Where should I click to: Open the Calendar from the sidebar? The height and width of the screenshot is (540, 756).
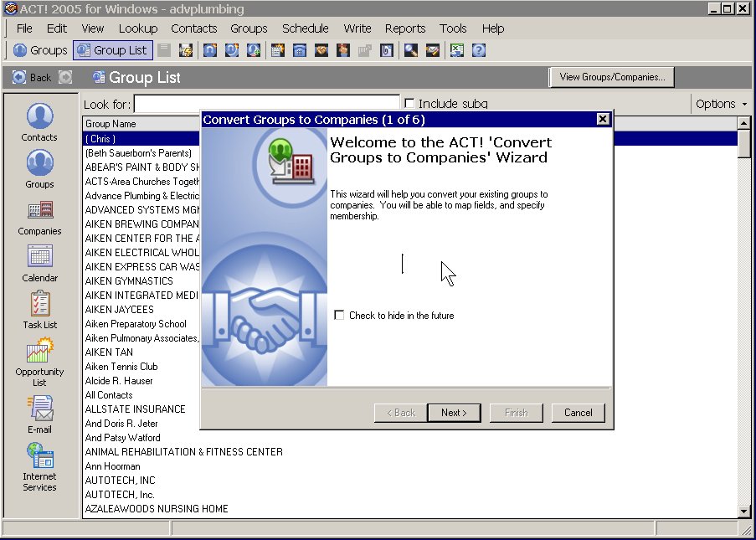point(39,263)
